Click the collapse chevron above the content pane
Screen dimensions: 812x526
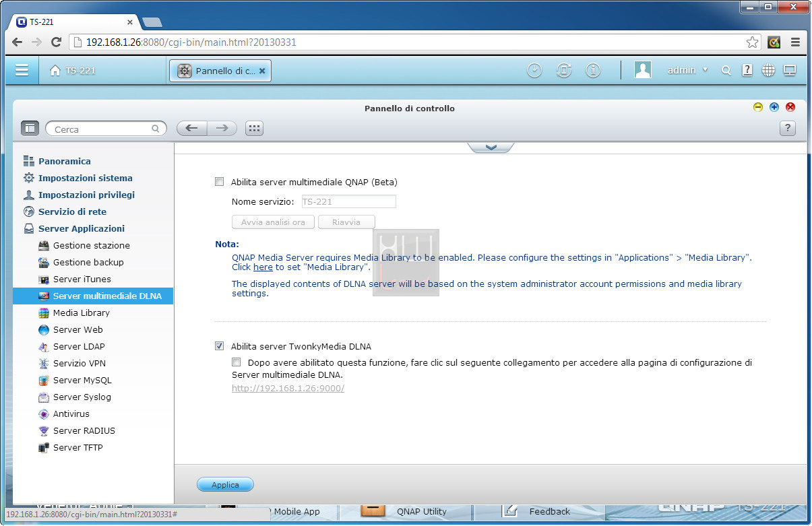pos(491,147)
